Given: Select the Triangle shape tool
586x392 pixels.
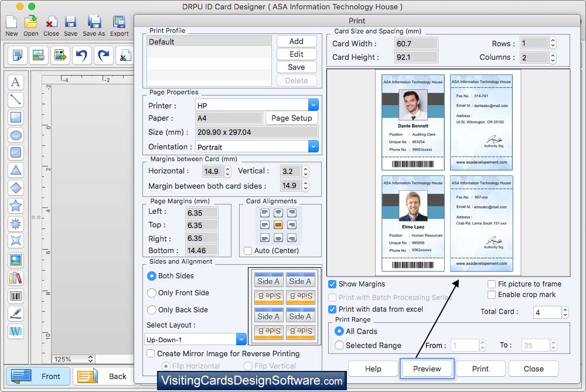Looking at the screenshot, I should click(x=16, y=171).
